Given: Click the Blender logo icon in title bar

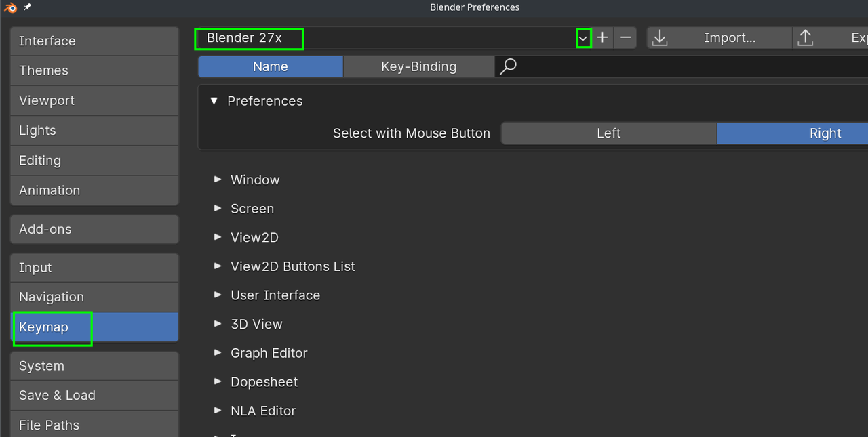Looking at the screenshot, I should pyautogui.click(x=10, y=7).
